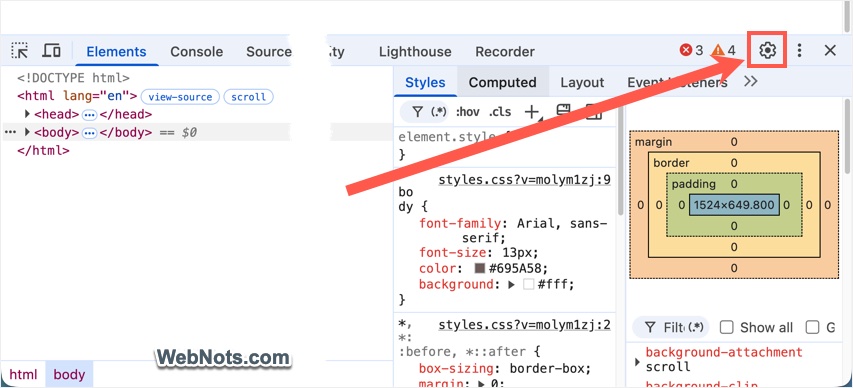Expand the head element node
Image resolution: width=853 pixels, height=388 pixels.
(x=27, y=114)
